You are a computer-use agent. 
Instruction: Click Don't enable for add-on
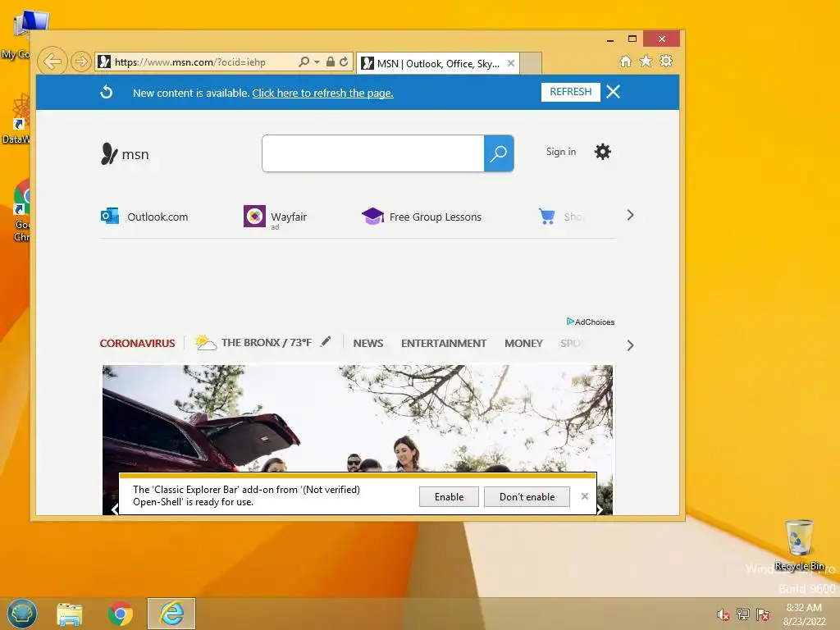tap(527, 496)
